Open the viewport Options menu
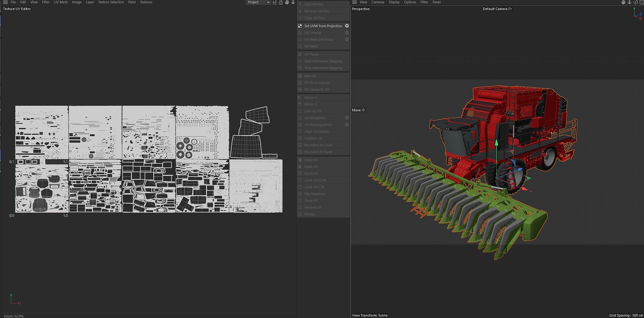 click(410, 2)
